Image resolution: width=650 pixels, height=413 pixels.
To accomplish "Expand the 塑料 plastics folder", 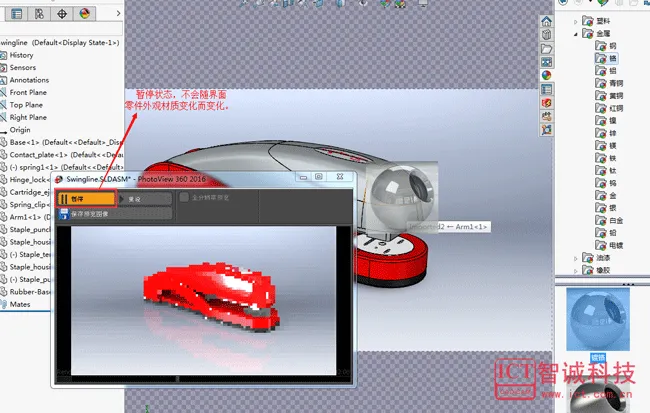I will coord(575,21).
